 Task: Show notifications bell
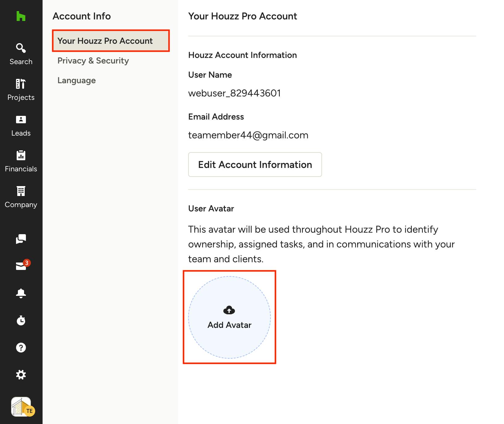(21, 293)
